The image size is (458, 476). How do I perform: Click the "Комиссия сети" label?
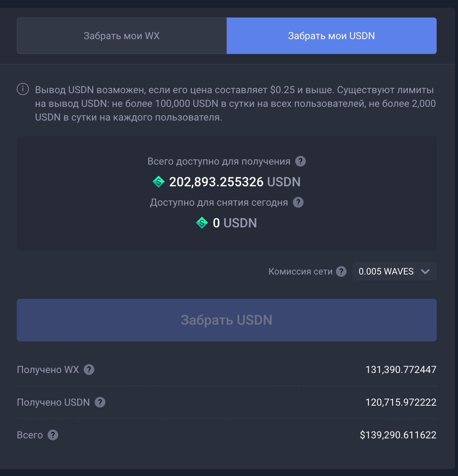(300, 271)
